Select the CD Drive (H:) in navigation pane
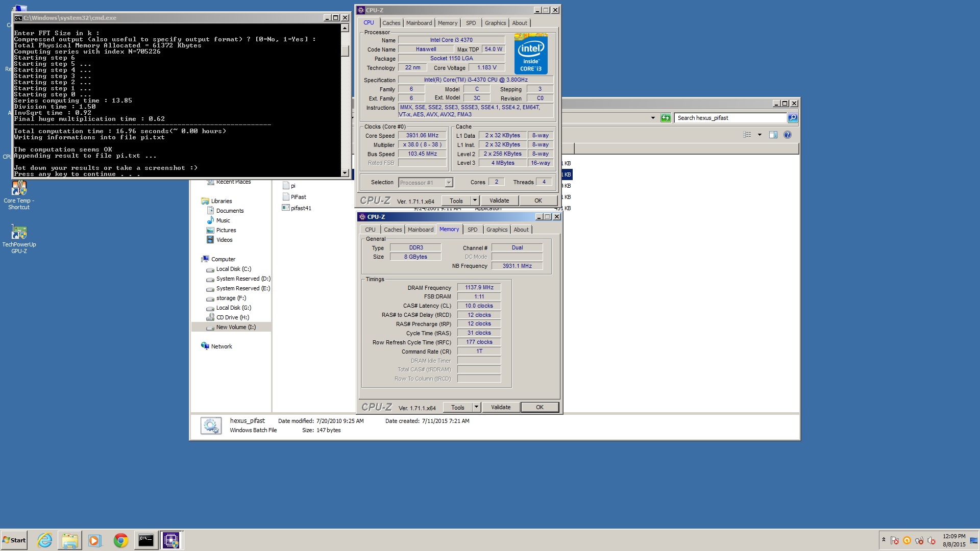 point(228,317)
